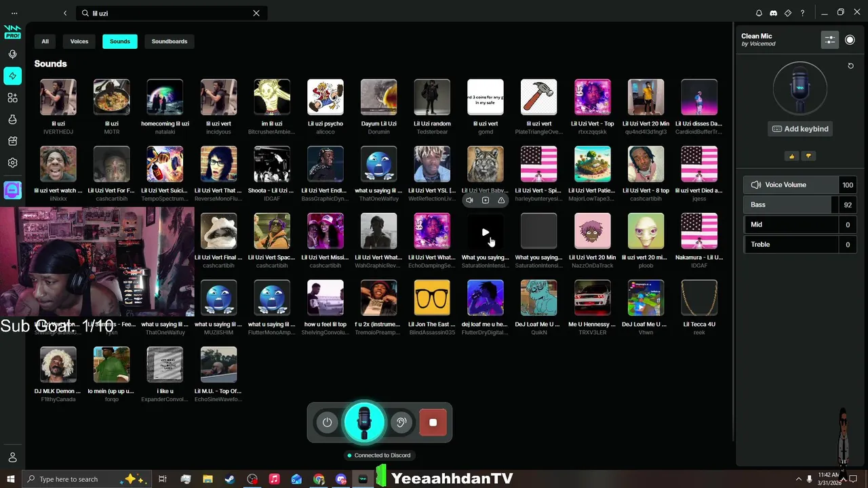This screenshot has height=488, width=868.
Task: Play the 'Lil Uzi Vert - 8 top' sound
Action: (646, 165)
